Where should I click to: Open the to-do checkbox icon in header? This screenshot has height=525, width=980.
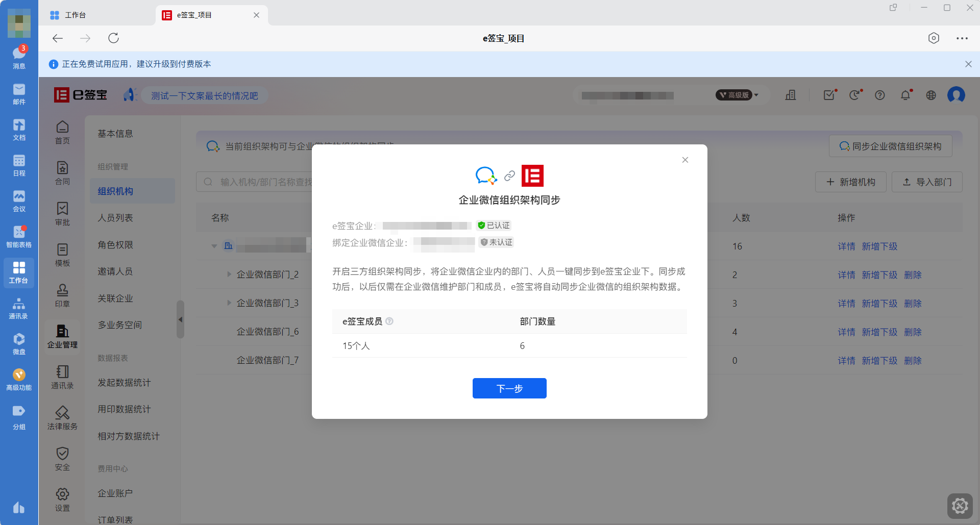tap(829, 95)
